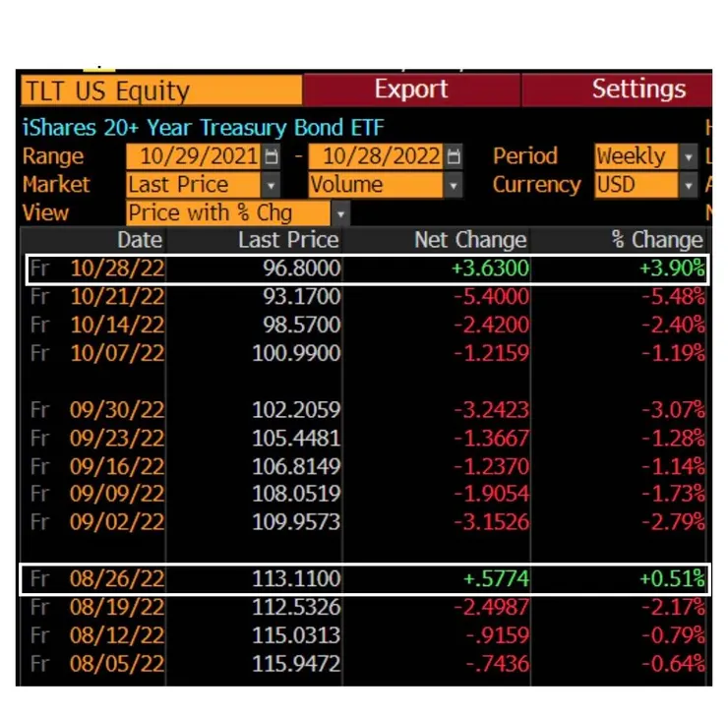This screenshot has width=728, height=716.
Task: Click the range start date 10/29/2021 field
Action: (194, 156)
